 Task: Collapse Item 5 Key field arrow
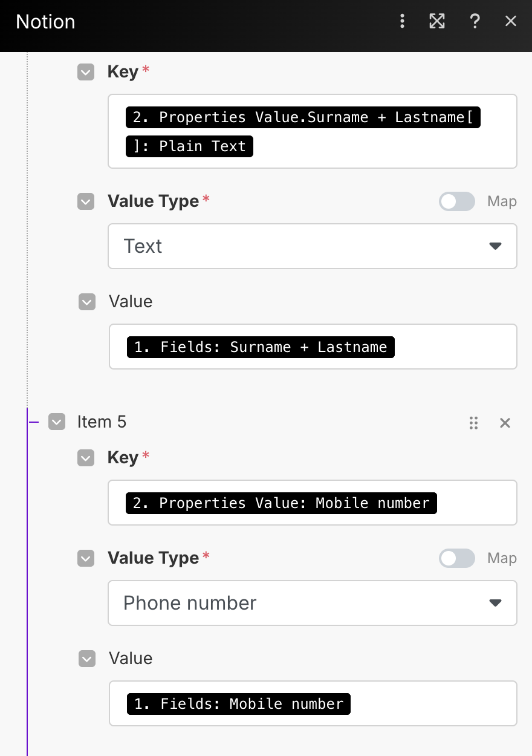(x=86, y=458)
